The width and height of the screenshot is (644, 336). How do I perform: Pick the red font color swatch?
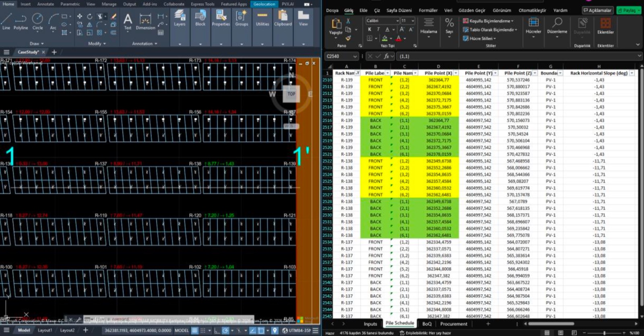[398, 38]
